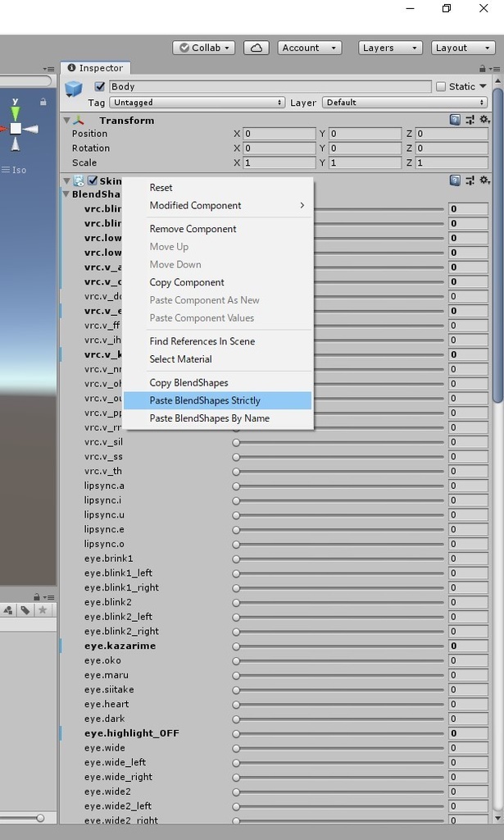Choose Paste BlendShapes By Name

218,418
